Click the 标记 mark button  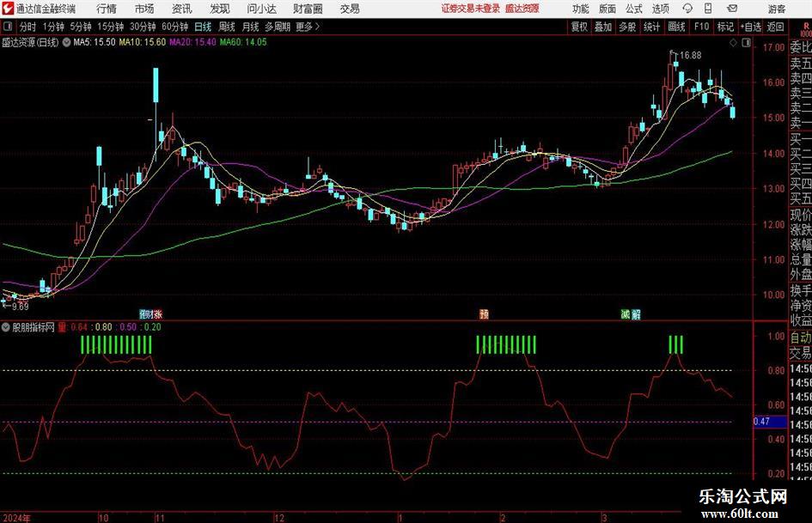tap(725, 27)
